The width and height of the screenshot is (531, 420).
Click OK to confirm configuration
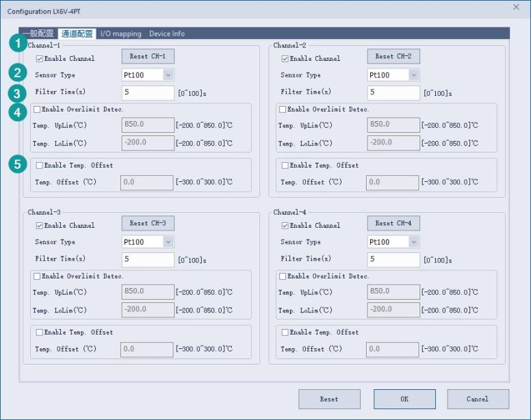[404, 399]
